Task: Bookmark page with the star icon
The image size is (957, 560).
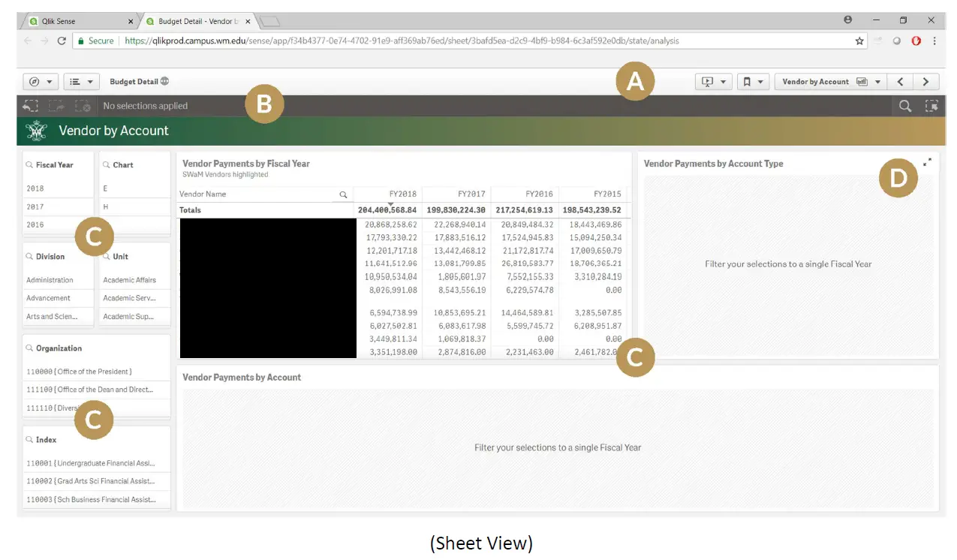Action: (859, 41)
